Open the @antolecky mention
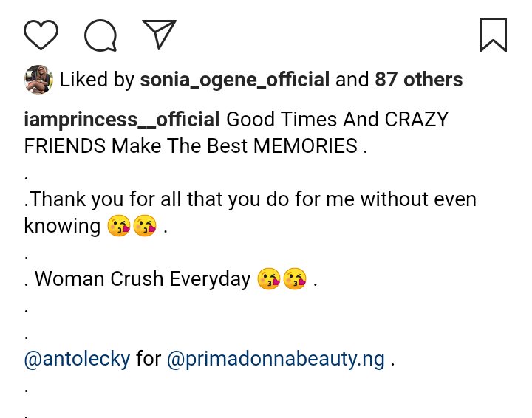532x418 pixels. coord(77,360)
